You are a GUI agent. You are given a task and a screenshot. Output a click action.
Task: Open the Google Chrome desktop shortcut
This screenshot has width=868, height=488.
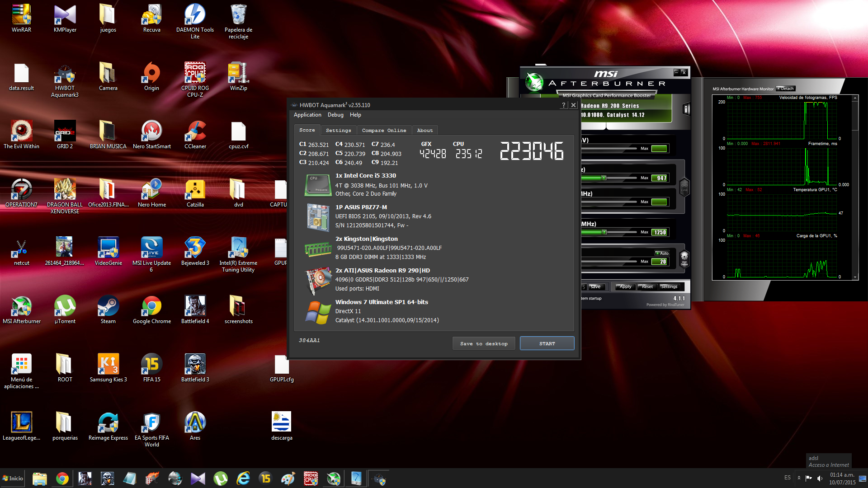pos(151,310)
